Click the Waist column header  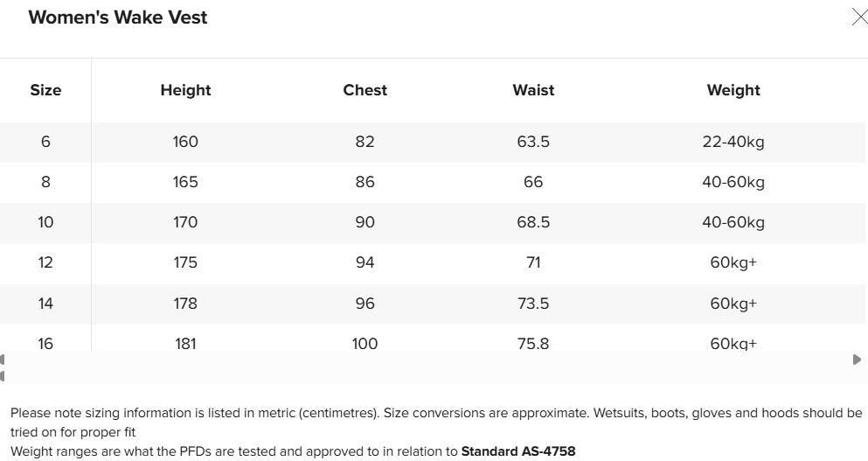point(533,90)
